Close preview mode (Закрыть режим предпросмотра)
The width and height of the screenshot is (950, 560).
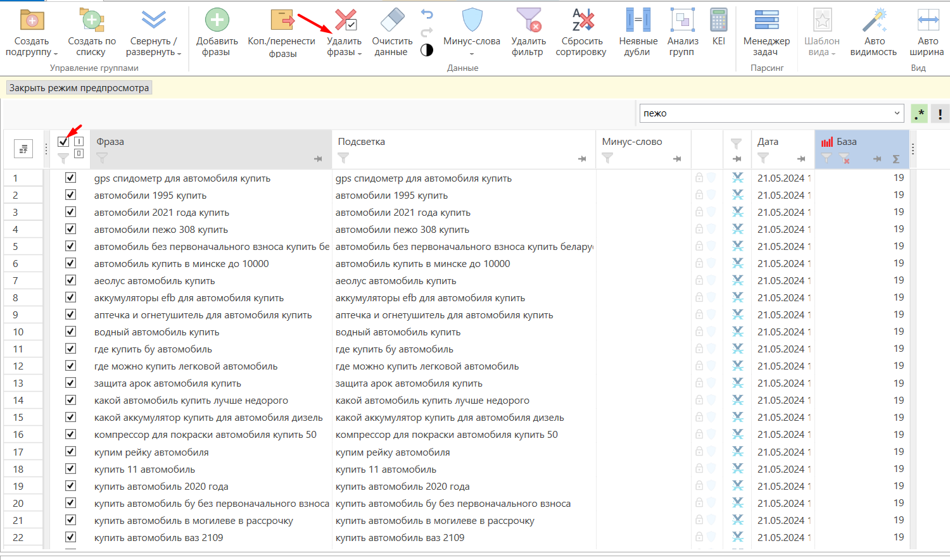pyautogui.click(x=79, y=88)
